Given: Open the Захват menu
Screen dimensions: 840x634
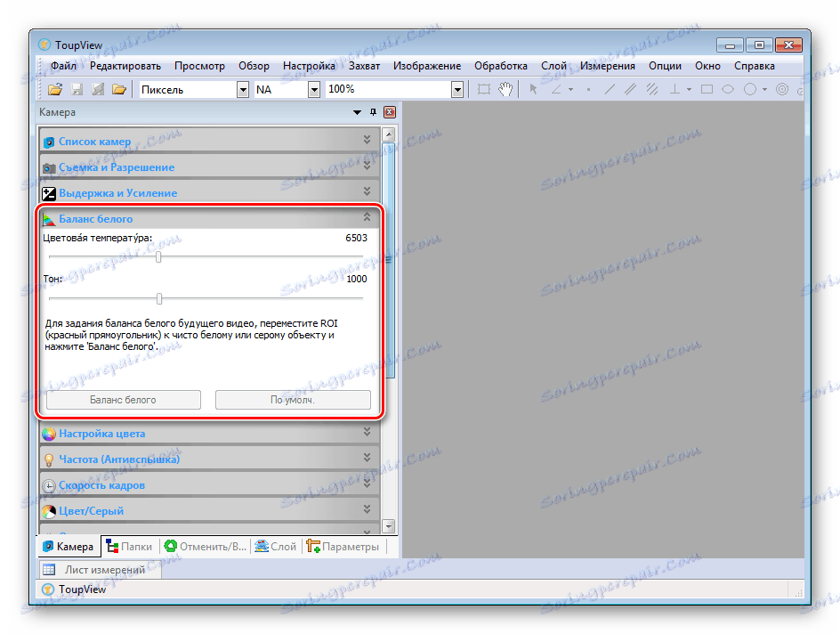Looking at the screenshot, I should pos(364,66).
